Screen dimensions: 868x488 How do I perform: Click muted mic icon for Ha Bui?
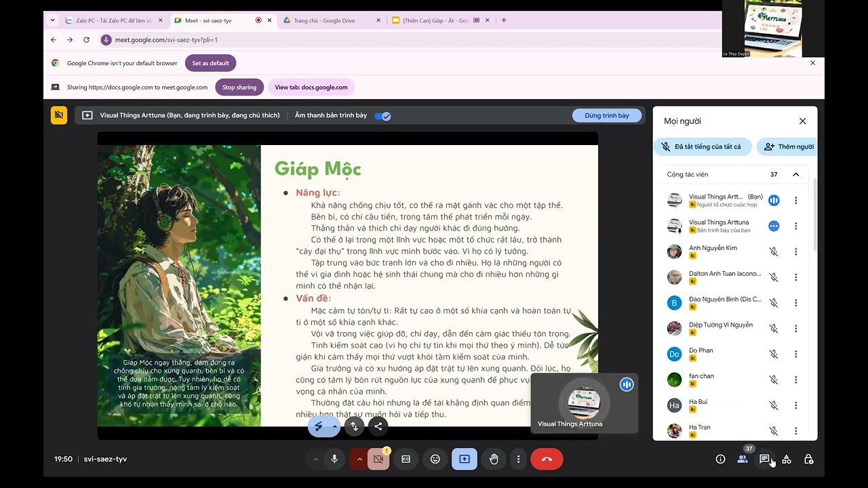pos(774,405)
